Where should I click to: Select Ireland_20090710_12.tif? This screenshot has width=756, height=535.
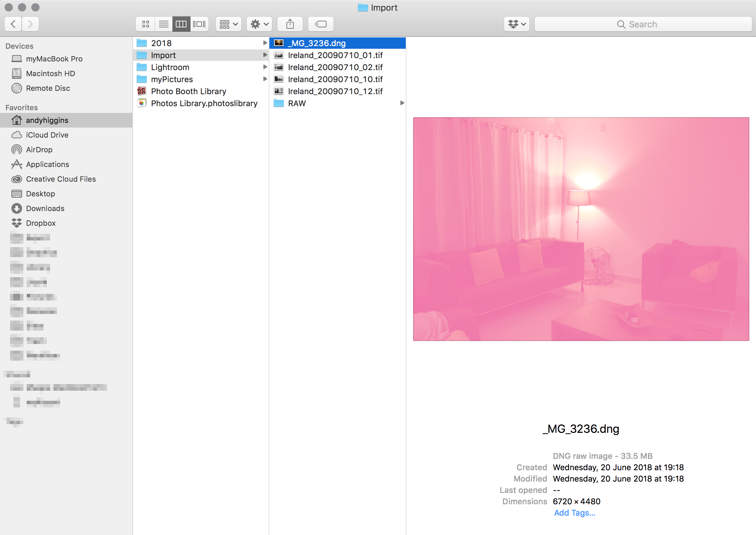(338, 91)
